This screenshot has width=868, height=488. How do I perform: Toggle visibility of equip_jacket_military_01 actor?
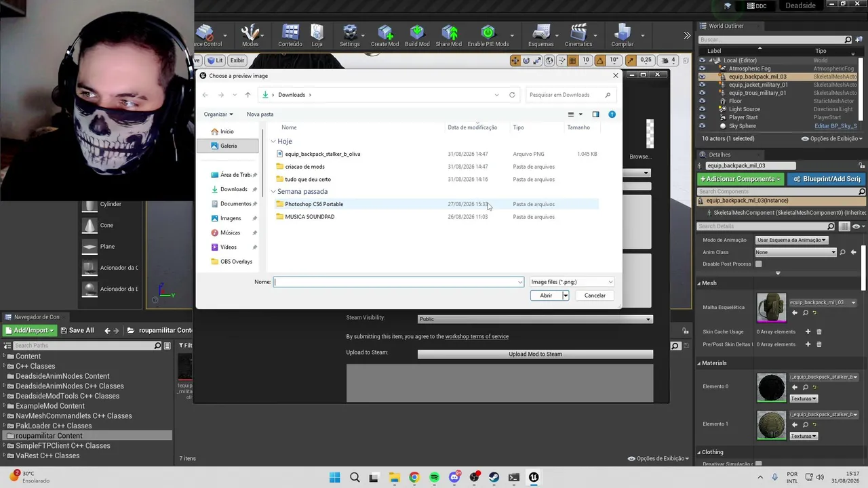click(x=702, y=85)
